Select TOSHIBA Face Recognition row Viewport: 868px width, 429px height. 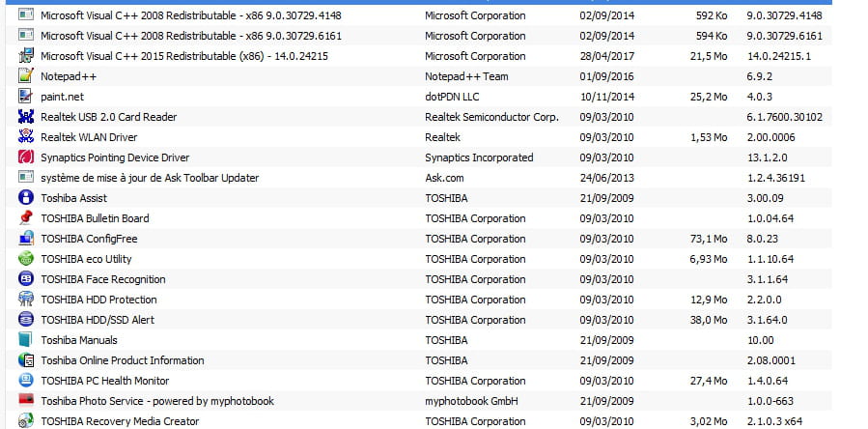pyautogui.click(x=418, y=279)
